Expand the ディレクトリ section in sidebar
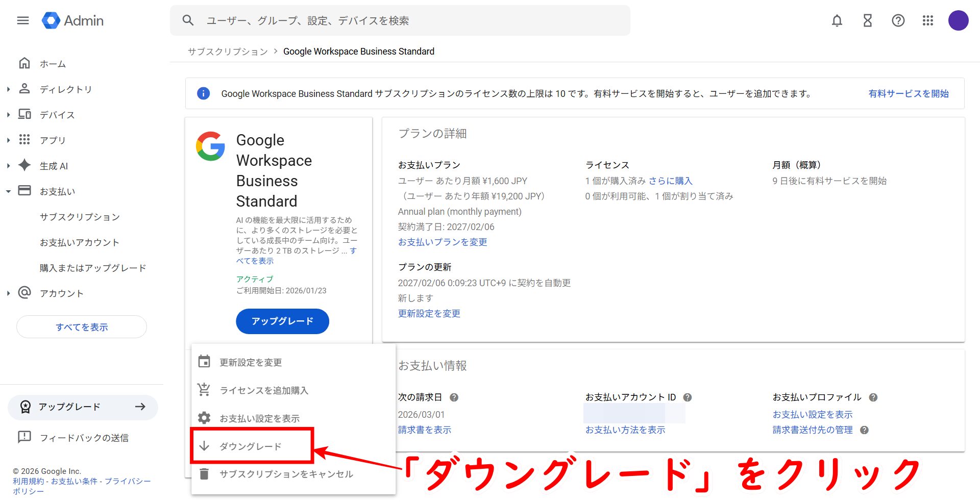 click(x=9, y=89)
